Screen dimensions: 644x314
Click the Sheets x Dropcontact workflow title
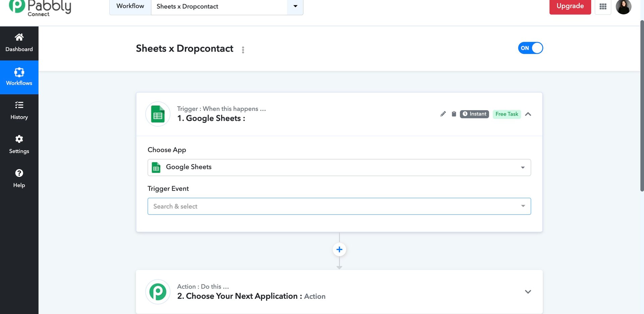coord(184,49)
